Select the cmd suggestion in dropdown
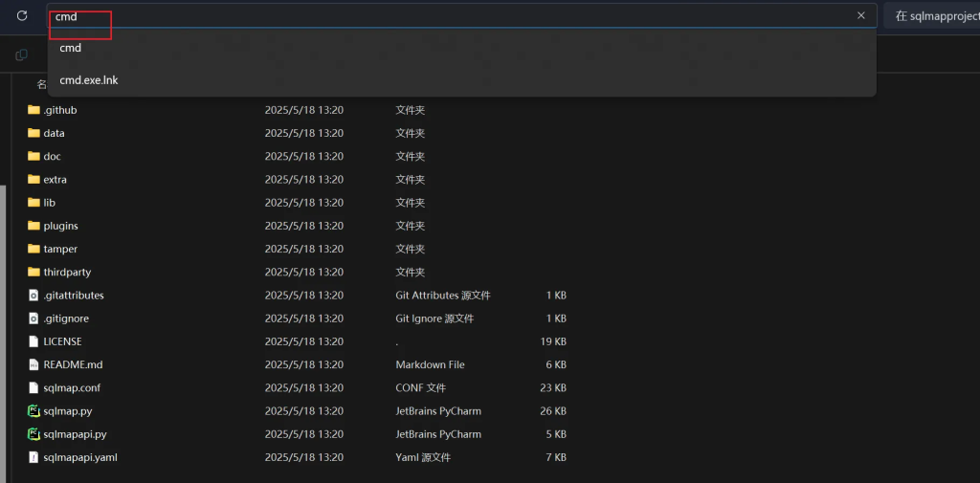The width and height of the screenshot is (980, 483). coord(462,48)
